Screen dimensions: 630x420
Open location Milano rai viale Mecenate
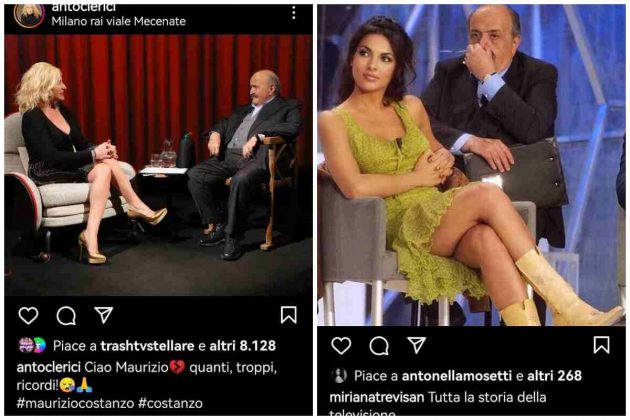119,21
